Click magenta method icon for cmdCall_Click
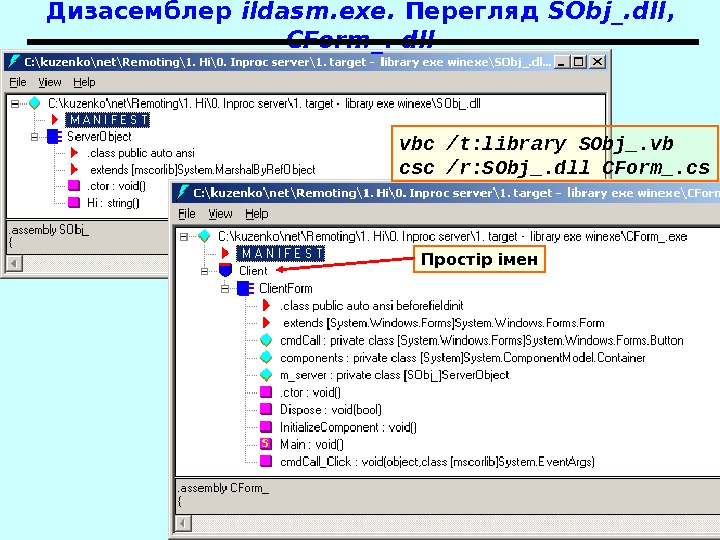The height and width of the screenshot is (540, 720). click(x=266, y=461)
